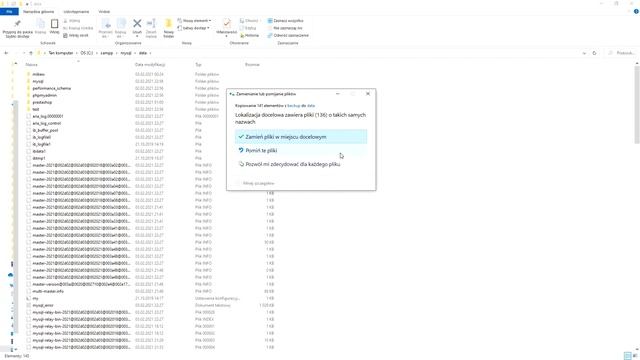
Task: Click Wklej skrót in the ribbon
Action: [76, 36]
